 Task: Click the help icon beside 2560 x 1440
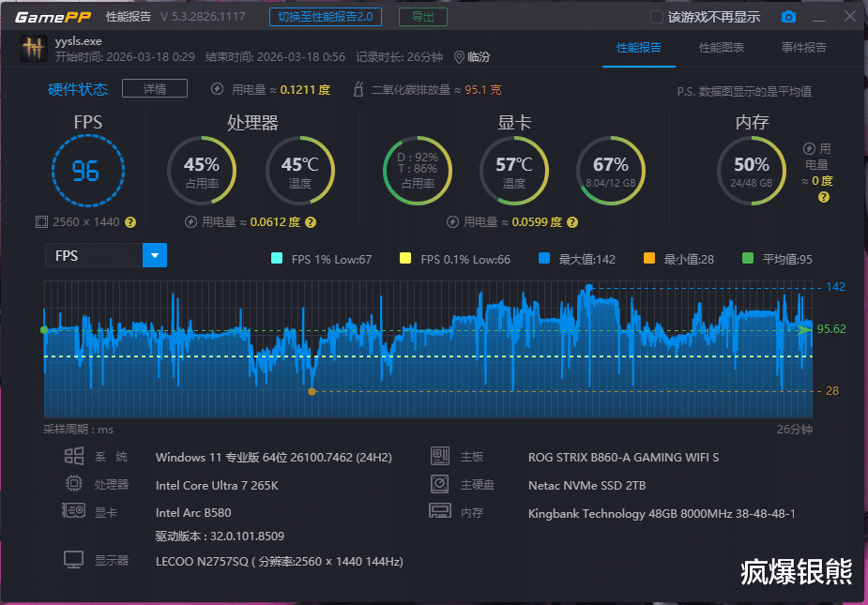coord(130,222)
